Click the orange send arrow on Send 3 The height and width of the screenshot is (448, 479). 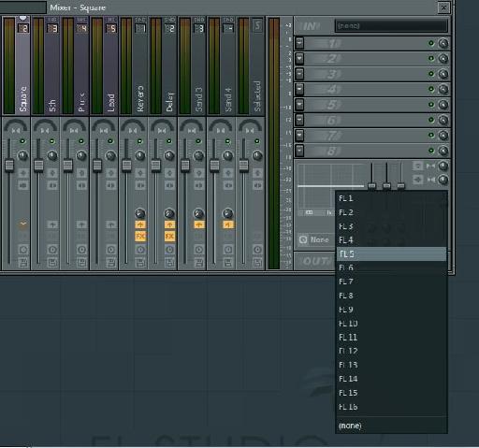pos(198,224)
